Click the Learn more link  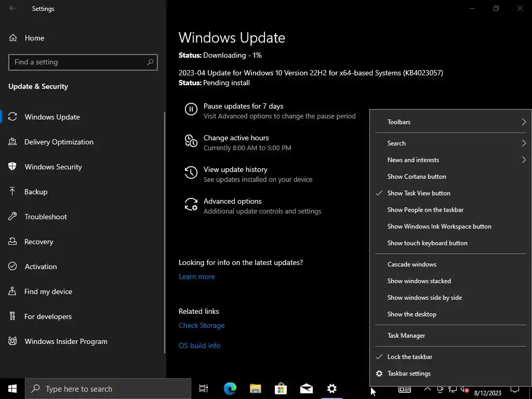click(197, 276)
